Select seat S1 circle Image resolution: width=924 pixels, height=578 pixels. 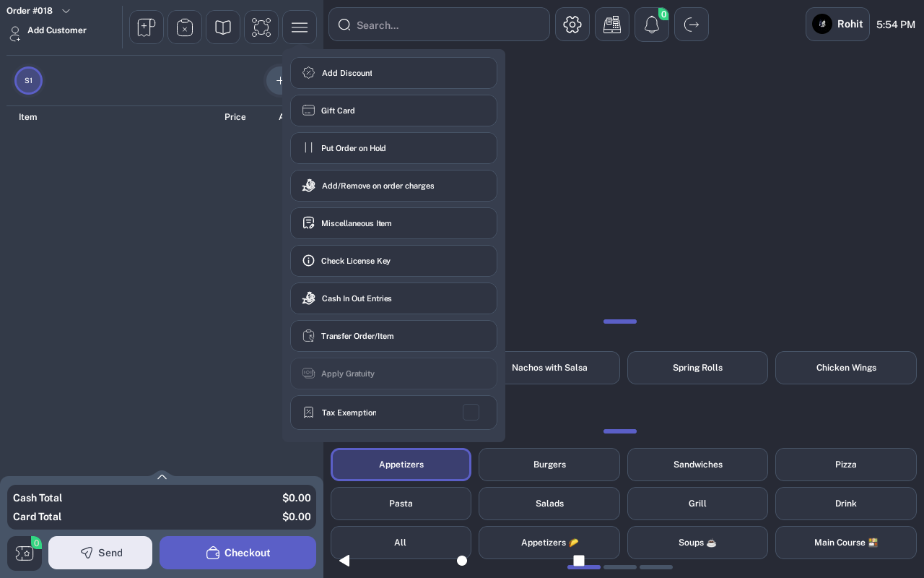pyautogui.click(x=28, y=81)
